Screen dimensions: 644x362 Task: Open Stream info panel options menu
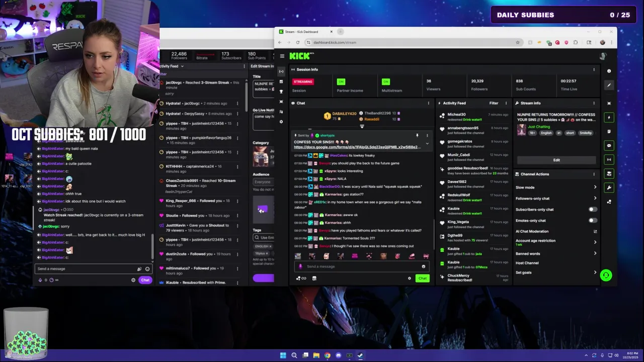click(594, 103)
